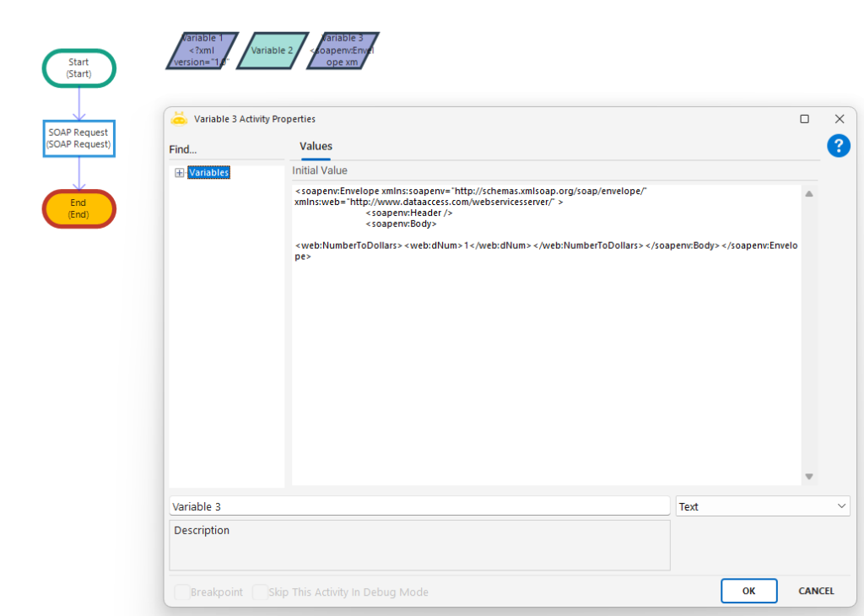Select the Variables tree item

pyautogui.click(x=208, y=173)
